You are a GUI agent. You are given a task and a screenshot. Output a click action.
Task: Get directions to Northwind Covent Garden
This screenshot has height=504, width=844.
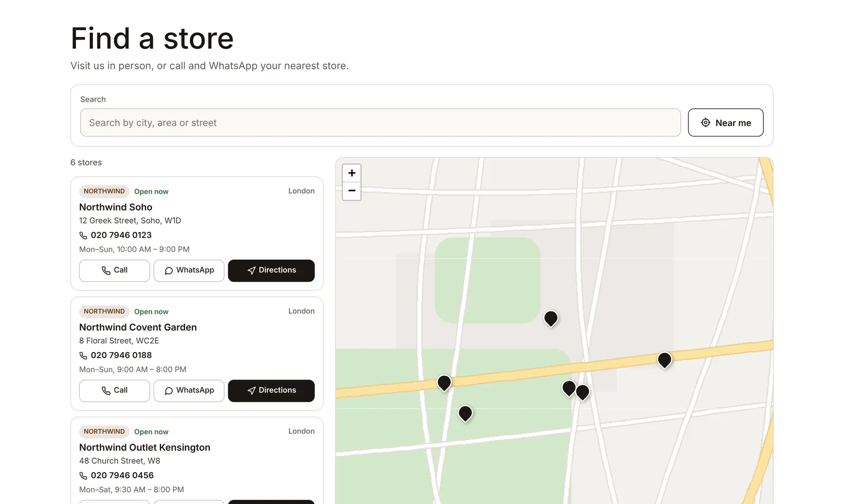271,391
